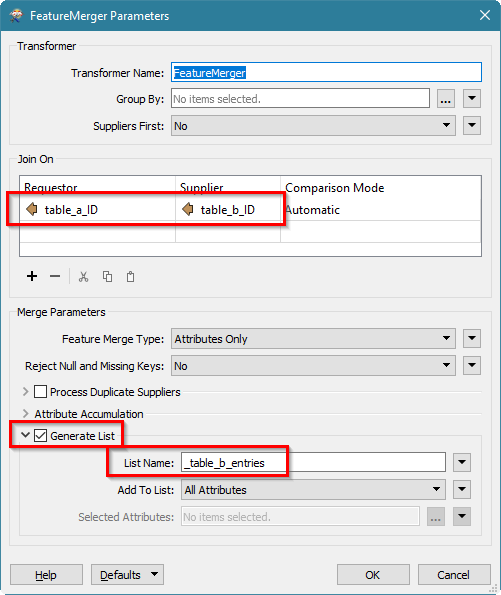Copy the join row using the copy icon

107,277
